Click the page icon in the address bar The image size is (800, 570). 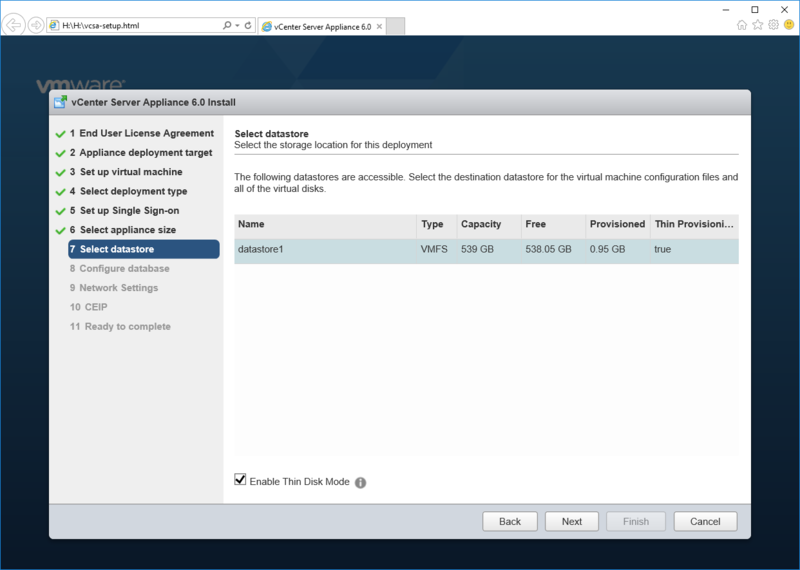[54, 25]
